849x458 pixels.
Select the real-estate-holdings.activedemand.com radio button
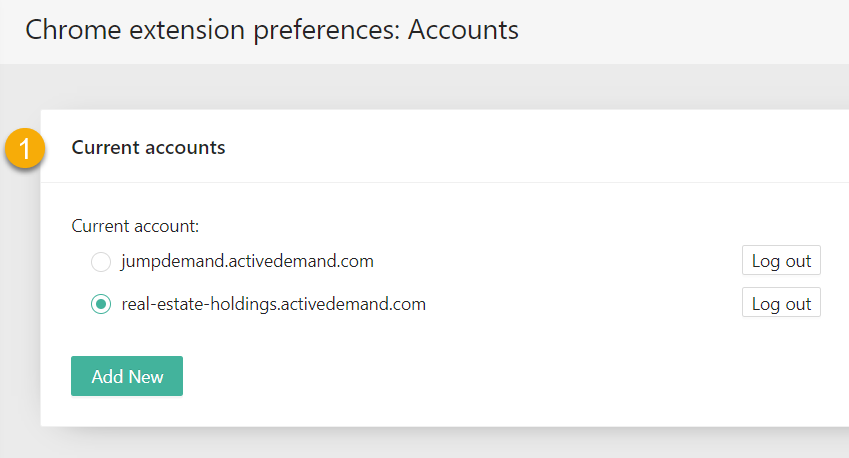tap(101, 304)
